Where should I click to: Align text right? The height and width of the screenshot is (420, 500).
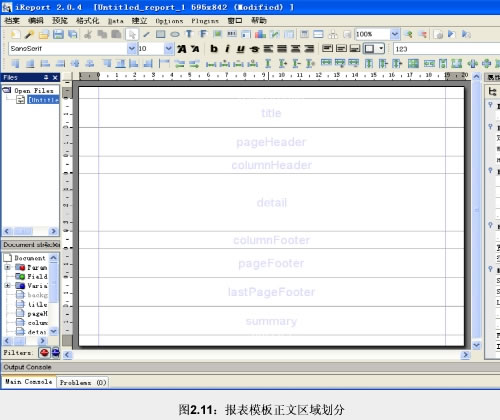tap(309, 49)
